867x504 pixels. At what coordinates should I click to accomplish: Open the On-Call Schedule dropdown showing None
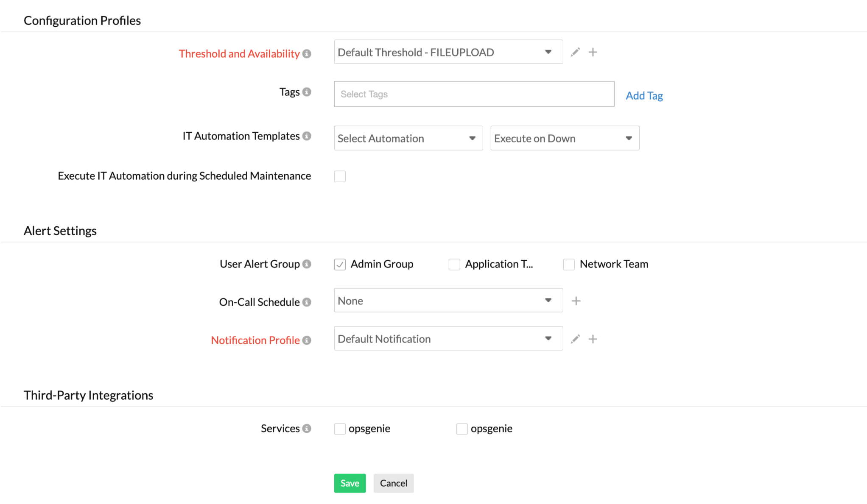coord(448,300)
